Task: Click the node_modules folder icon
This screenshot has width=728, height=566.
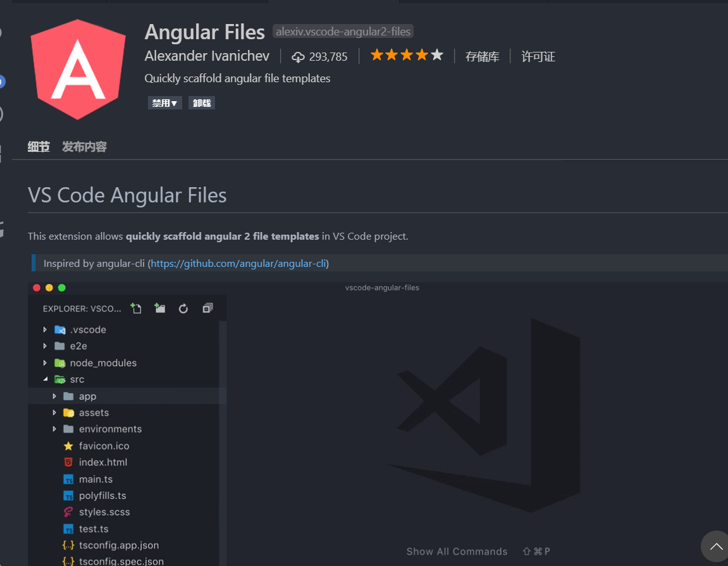Action: 60,363
